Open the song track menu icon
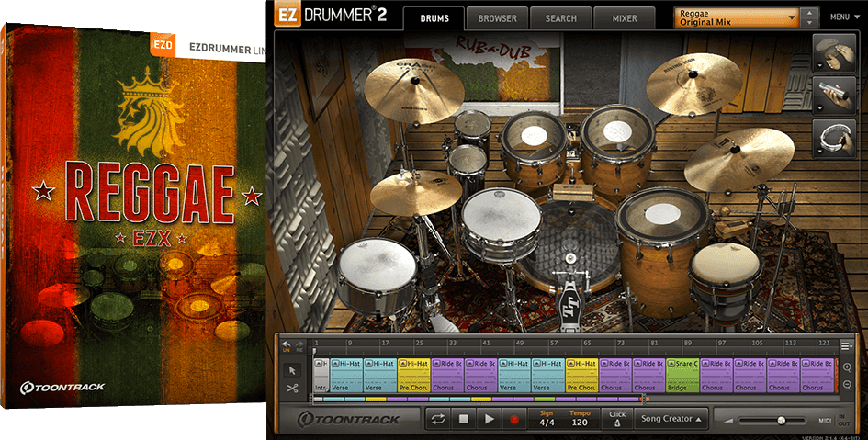The image size is (868, 440). click(x=846, y=346)
